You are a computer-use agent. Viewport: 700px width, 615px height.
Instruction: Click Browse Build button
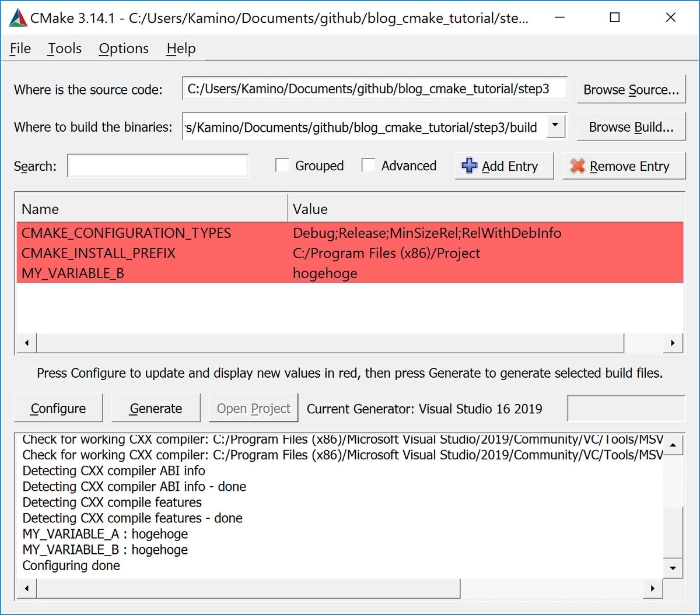(x=631, y=127)
